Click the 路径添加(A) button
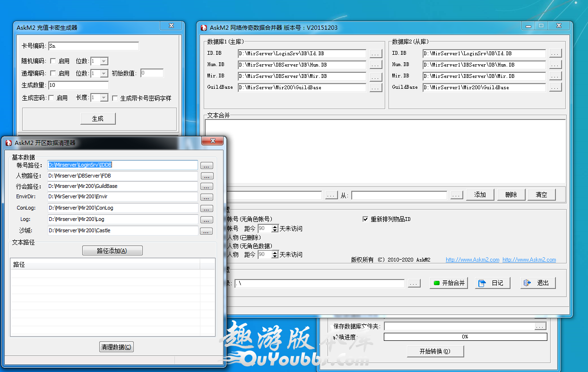Image resolution: width=588 pixels, height=372 pixels. pyautogui.click(x=112, y=251)
